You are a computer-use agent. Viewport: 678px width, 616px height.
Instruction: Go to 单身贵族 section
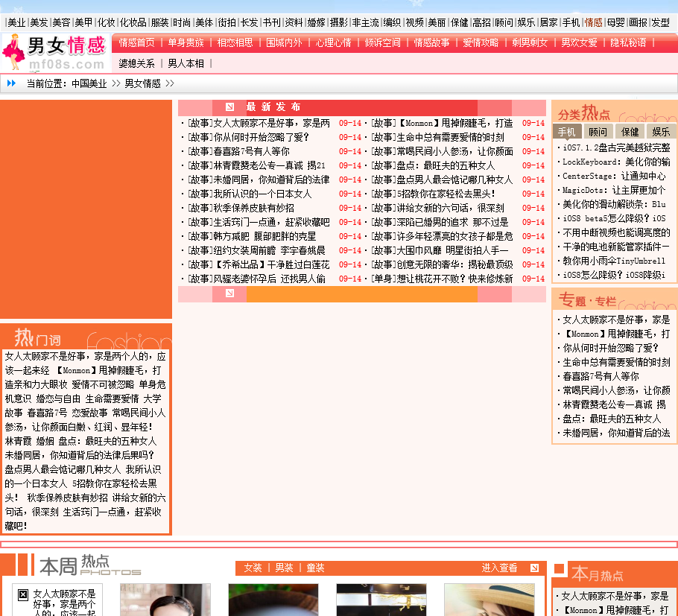pyautogui.click(x=186, y=42)
